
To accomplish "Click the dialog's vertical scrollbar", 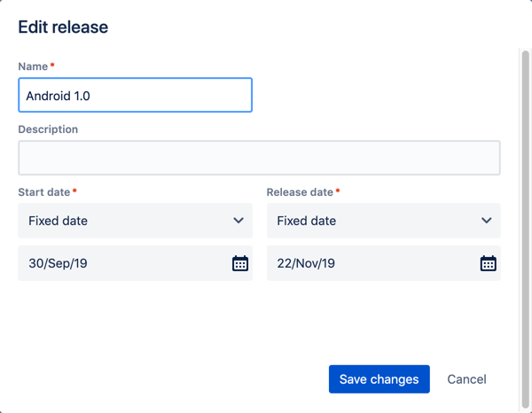I will pos(525,230).
